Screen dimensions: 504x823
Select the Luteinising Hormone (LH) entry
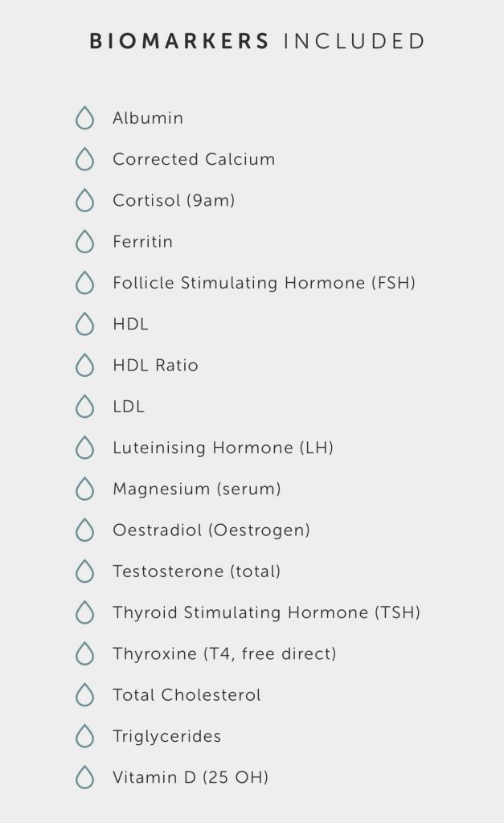coord(223,448)
